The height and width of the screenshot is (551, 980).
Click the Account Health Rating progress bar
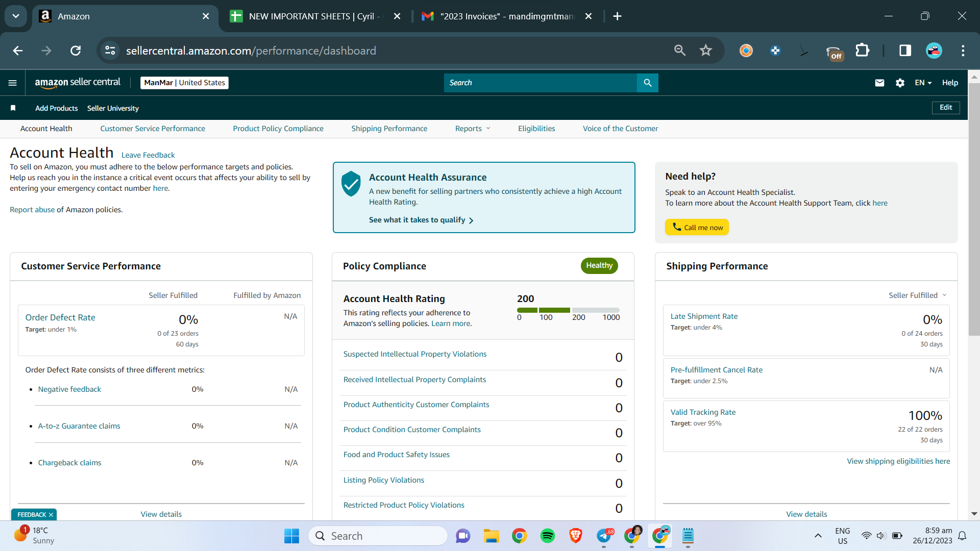point(568,310)
